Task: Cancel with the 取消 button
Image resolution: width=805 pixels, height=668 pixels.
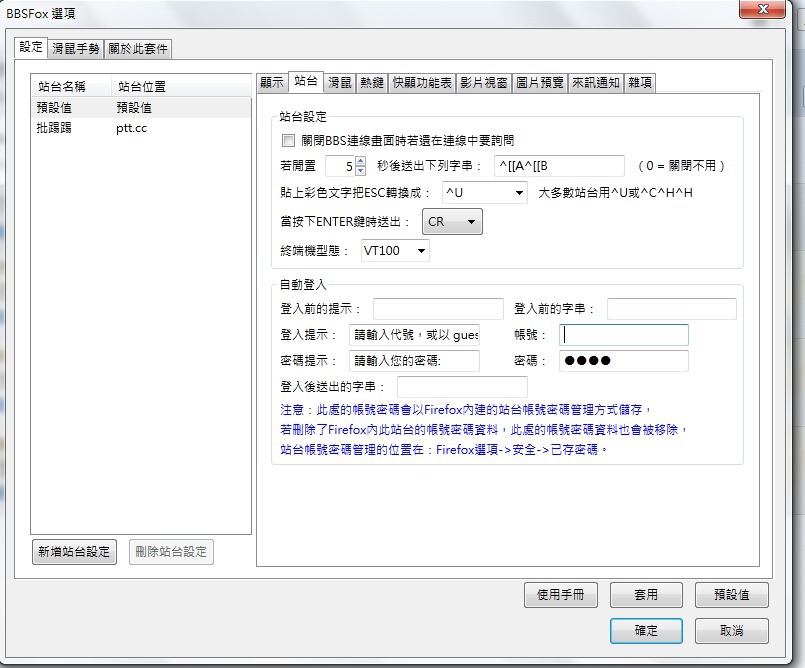Action: click(x=732, y=631)
